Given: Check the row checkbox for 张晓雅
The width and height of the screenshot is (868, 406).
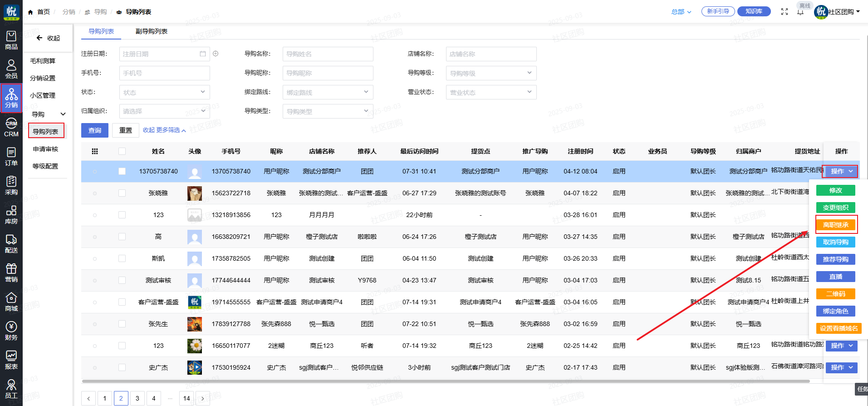Looking at the screenshot, I should click(122, 193).
